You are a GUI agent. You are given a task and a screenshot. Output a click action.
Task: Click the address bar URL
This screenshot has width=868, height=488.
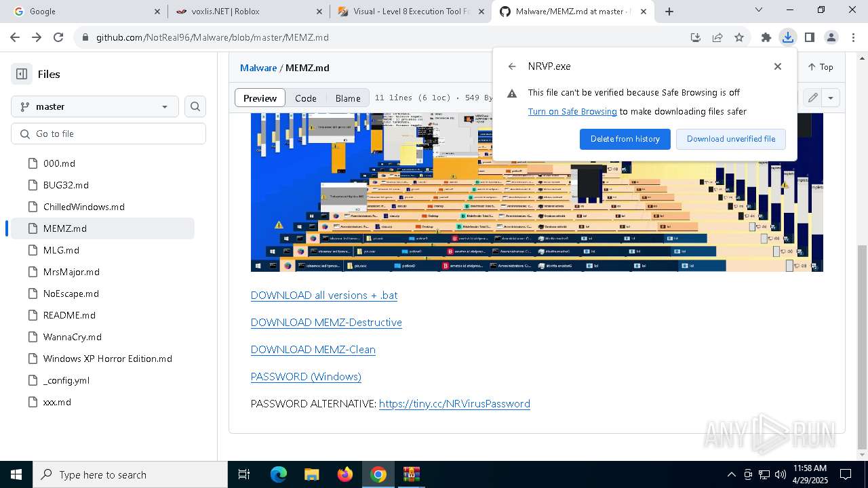point(212,37)
